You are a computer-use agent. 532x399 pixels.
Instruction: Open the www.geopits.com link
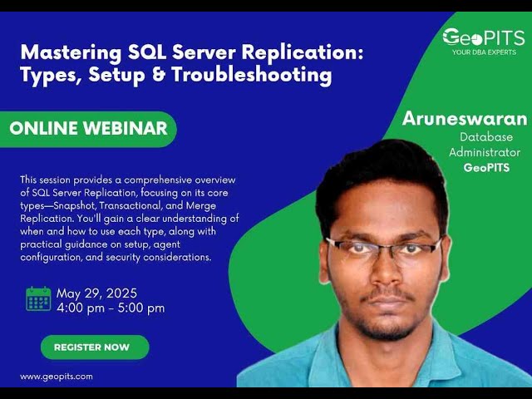click(57, 377)
